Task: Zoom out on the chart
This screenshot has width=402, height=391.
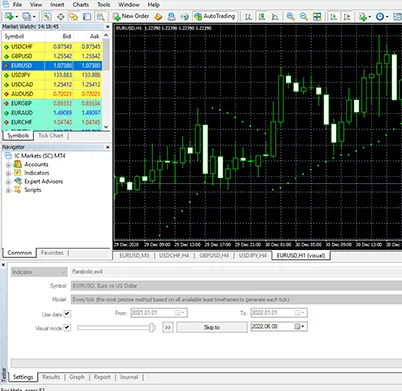Action: click(x=304, y=16)
